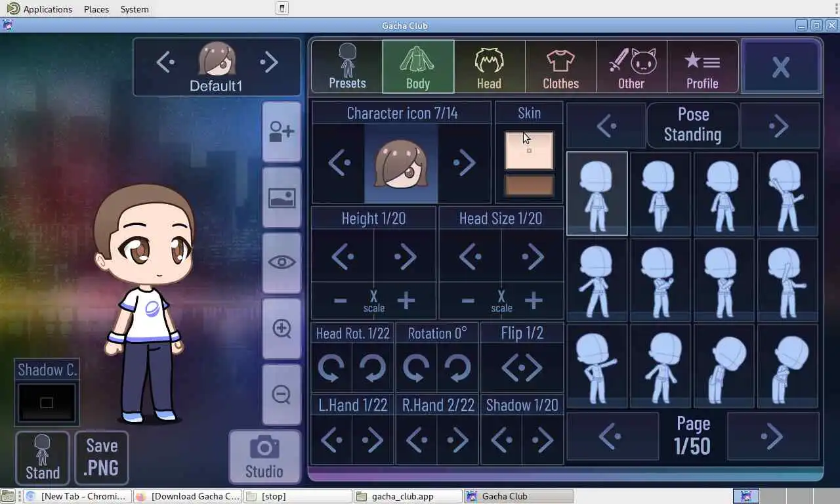Click the zoom in magnifier icon
Image resolution: width=840 pixels, height=504 pixels.
282,328
